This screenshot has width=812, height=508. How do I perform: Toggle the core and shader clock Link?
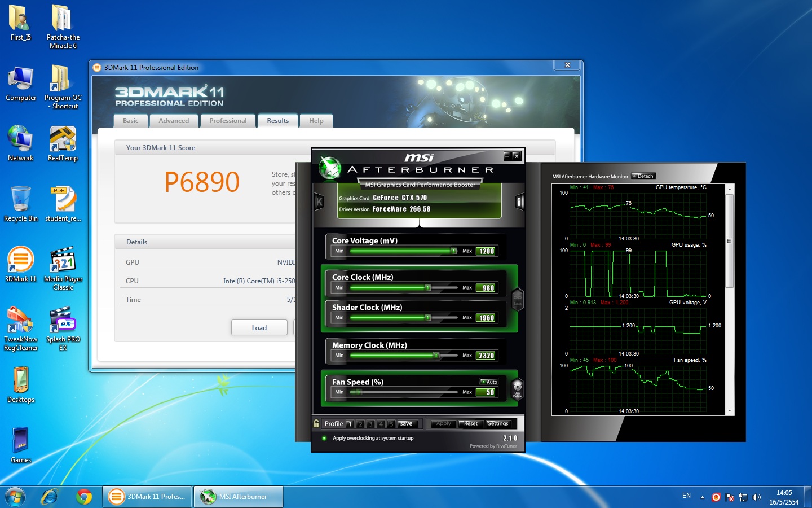coord(517,299)
